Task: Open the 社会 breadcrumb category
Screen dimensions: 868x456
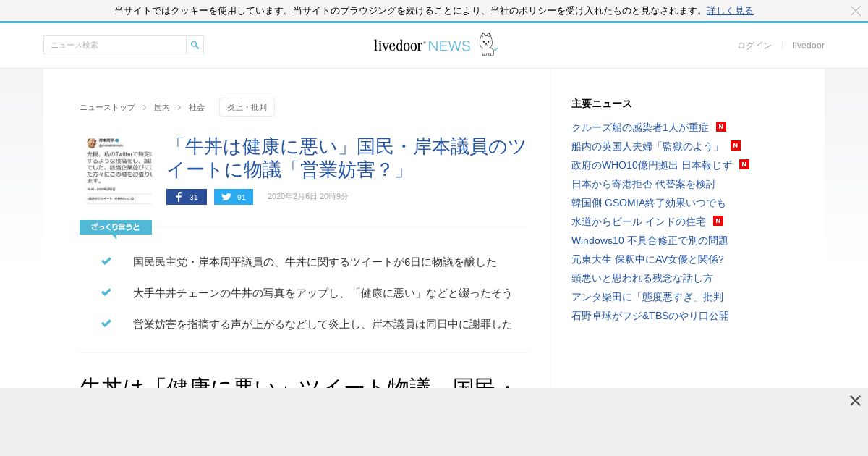Action: click(197, 107)
